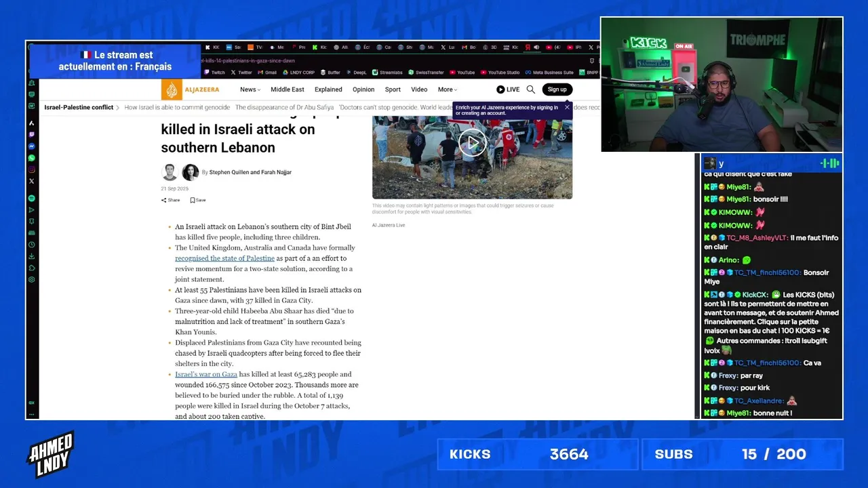This screenshot has width=868, height=488.
Task: Click 'Miye81: bonne nuit !' chat message
Action: (748, 413)
